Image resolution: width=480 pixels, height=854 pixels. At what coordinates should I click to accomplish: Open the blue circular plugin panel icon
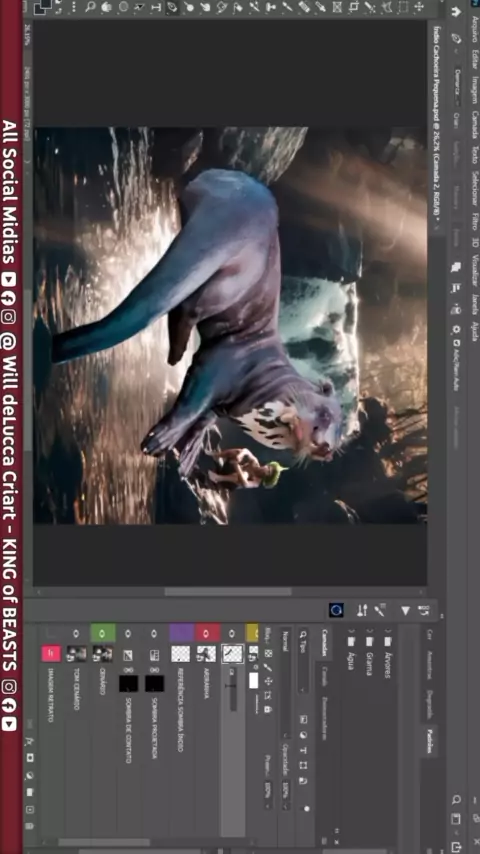(x=336, y=610)
